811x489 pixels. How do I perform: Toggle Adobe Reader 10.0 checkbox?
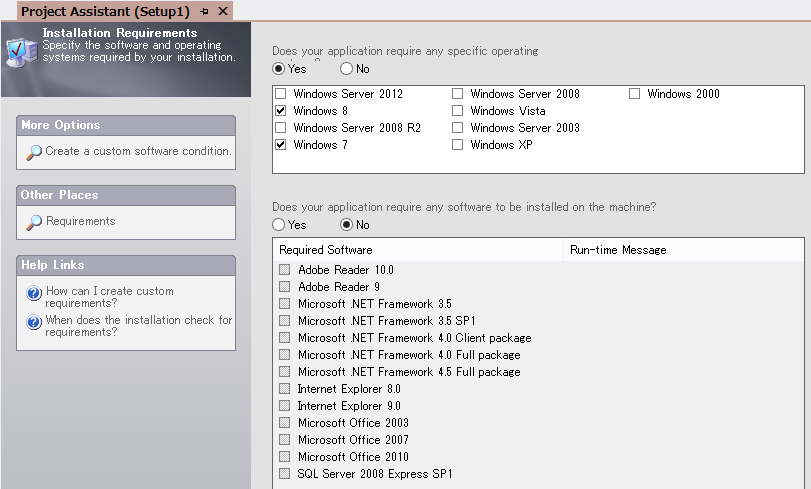pos(284,270)
